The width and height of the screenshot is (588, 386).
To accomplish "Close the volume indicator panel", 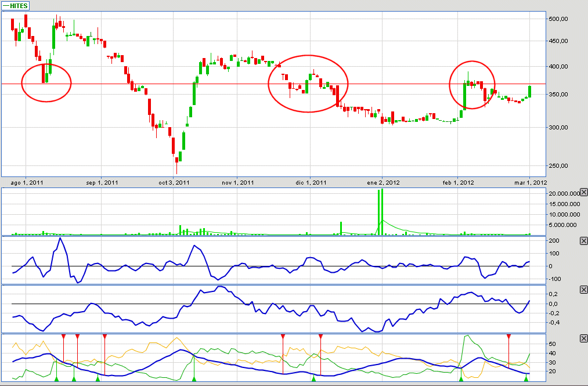I will (x=583, y=193).
